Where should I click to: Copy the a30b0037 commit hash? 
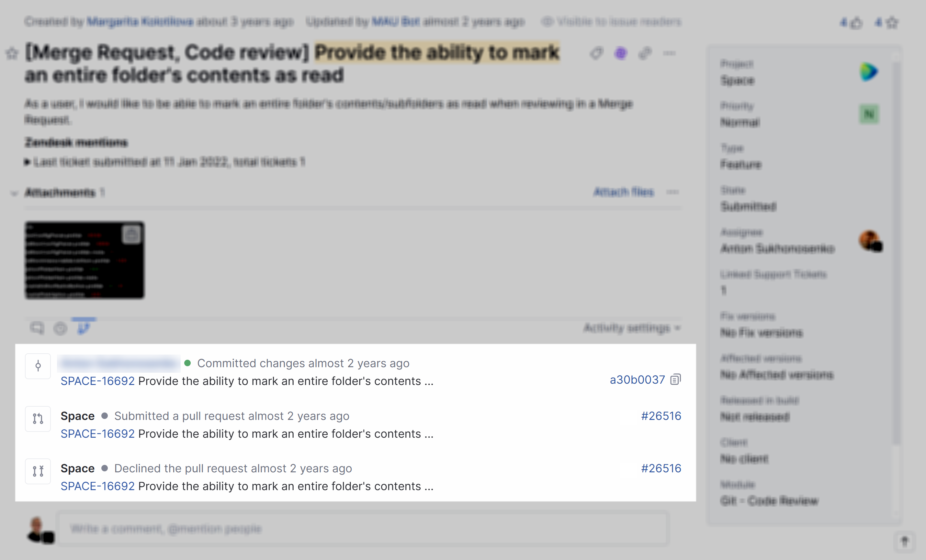675,379
